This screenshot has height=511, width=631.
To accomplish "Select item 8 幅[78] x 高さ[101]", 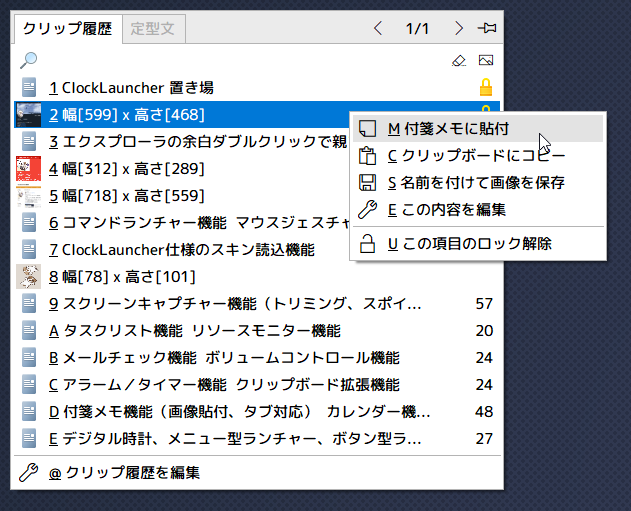I will click(x=257, y=277).
